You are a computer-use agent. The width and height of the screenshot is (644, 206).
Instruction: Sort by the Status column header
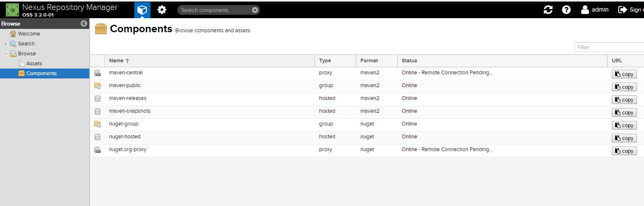pyautogui.click(x=502, y=61)
